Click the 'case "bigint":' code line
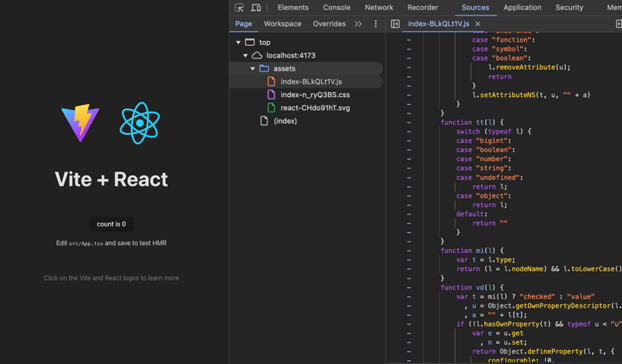 click(x=484, y=141)
